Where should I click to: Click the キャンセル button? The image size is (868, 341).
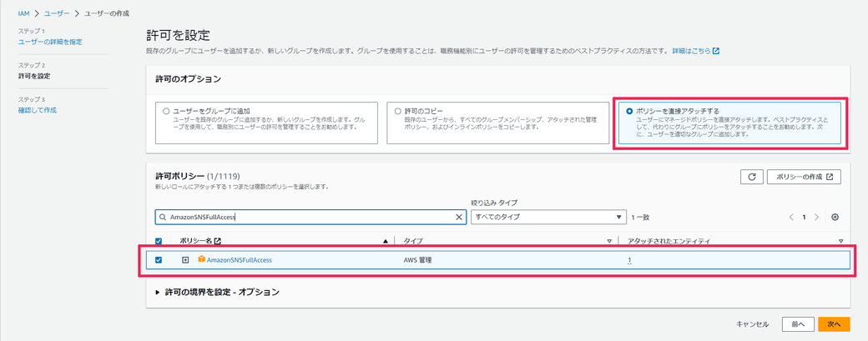(x=752, y=324)
